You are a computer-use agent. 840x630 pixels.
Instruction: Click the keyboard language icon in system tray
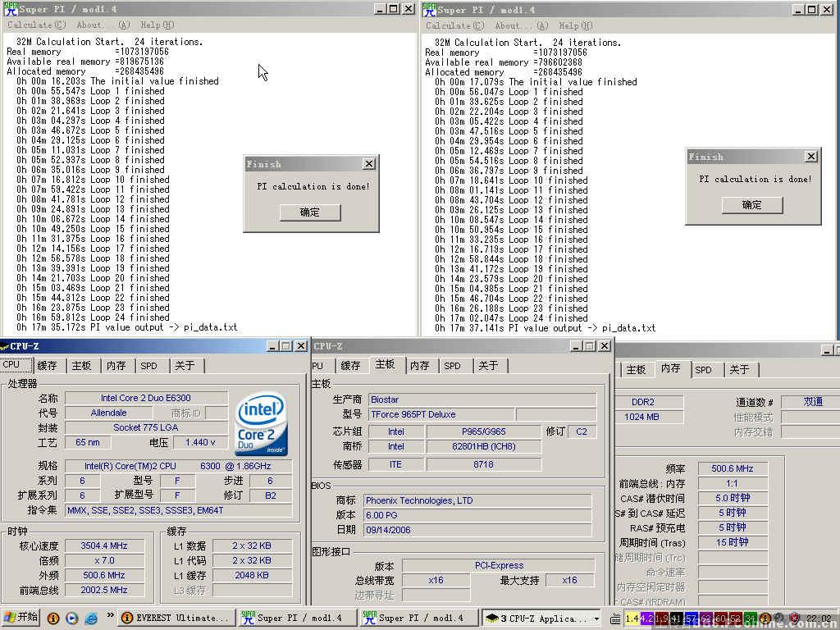click(615, 619)
